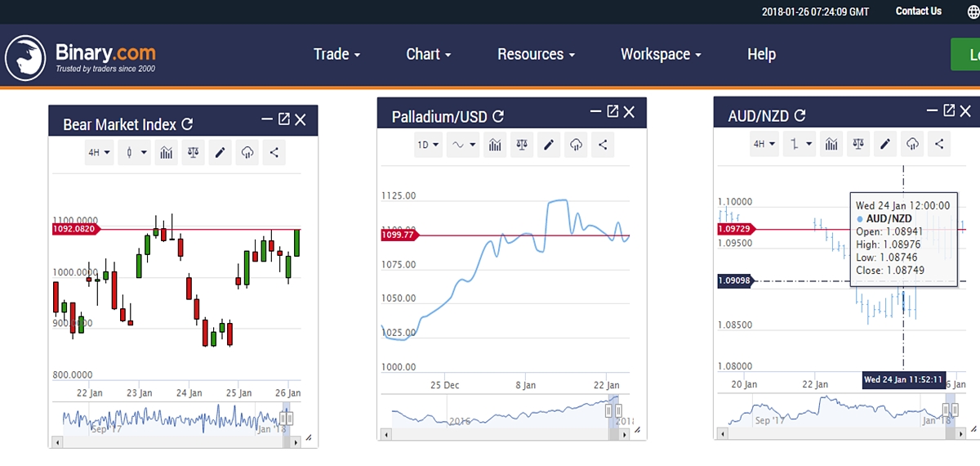Screen dimensions: 980x466
Task: Select the drawing pencil tool on AUD/NZD
Action: coord(884,144)
